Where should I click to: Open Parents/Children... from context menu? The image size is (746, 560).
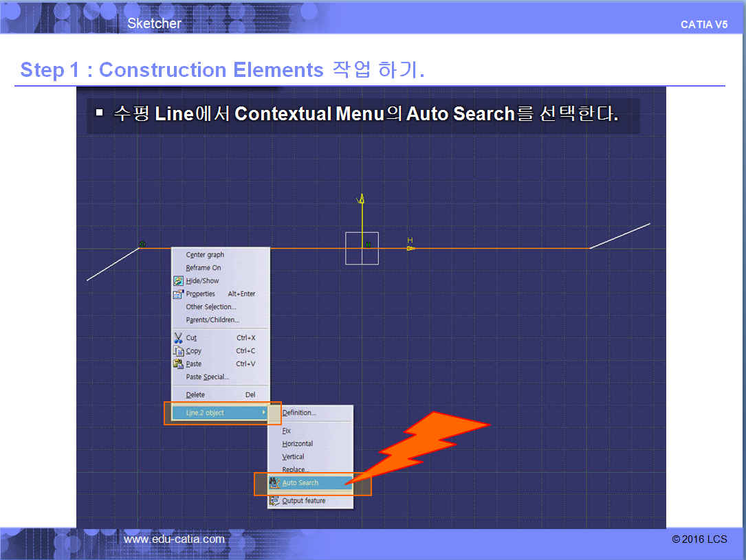click(x=212, y=320)
